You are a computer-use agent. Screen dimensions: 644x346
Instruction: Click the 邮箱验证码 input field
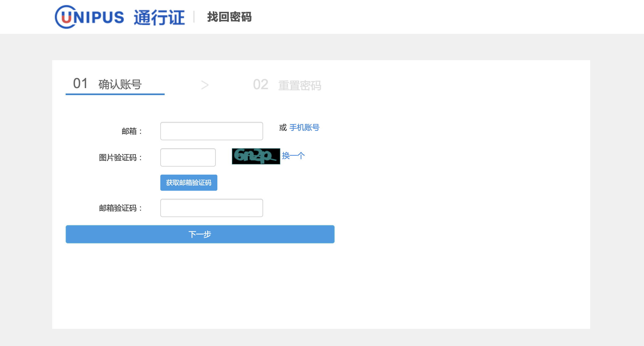[x=211, y=208]
